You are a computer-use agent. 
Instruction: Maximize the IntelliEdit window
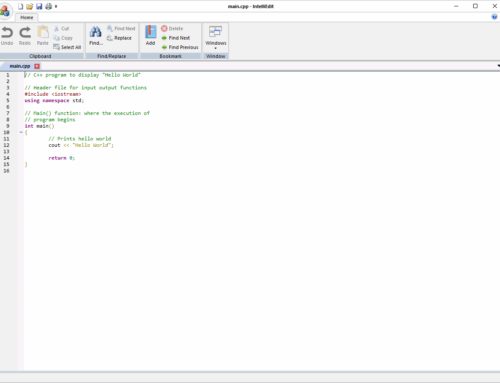pos(475,6)
